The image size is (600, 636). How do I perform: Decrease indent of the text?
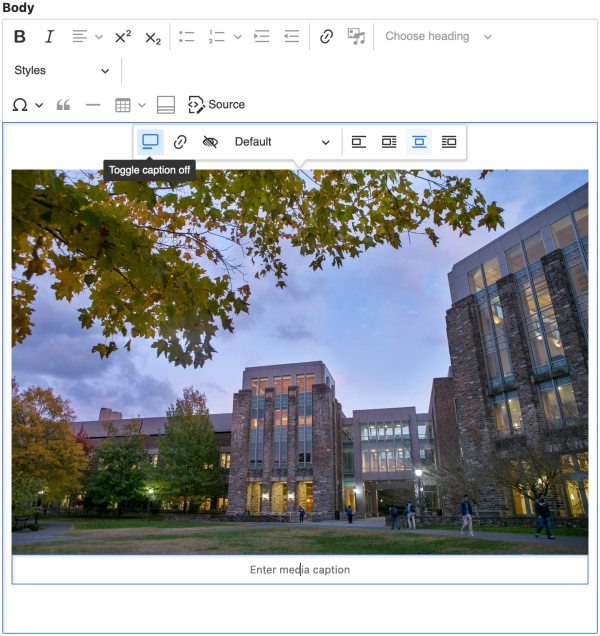click(x=292, y=37)
